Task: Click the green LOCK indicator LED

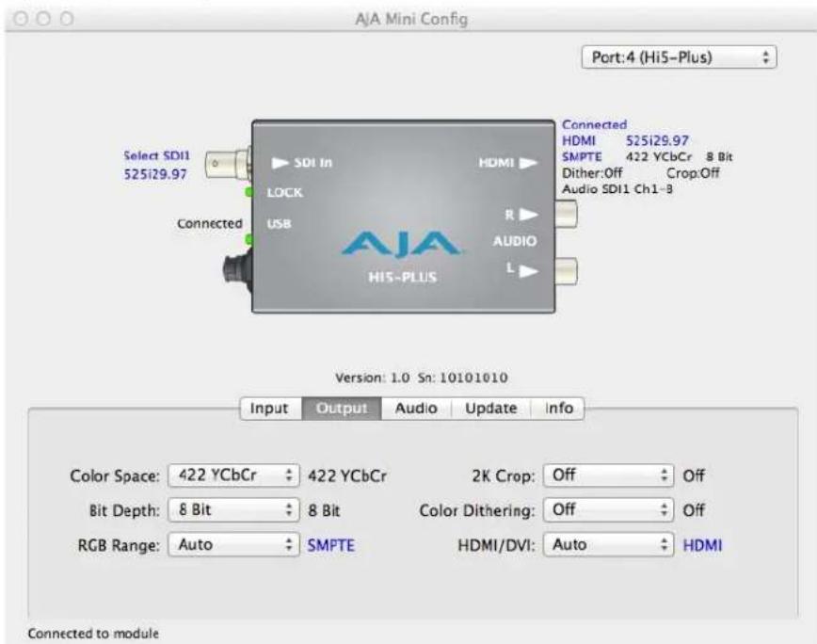Action: click(249, 192)
